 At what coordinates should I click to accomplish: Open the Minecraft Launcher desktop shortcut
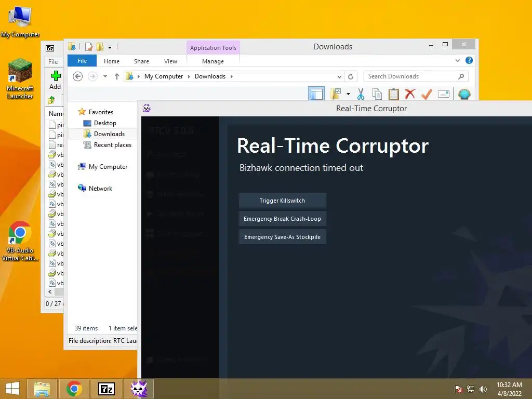tap(20, 79)
